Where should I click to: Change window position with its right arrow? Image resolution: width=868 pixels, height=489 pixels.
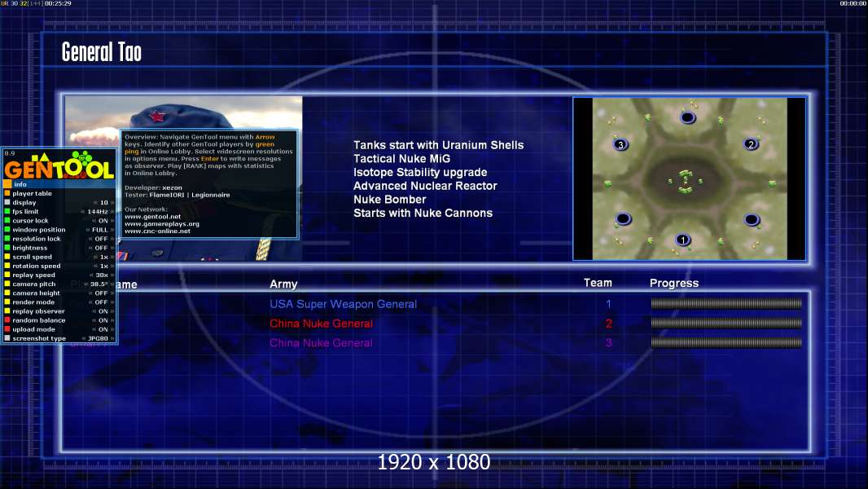pos(112,230)
